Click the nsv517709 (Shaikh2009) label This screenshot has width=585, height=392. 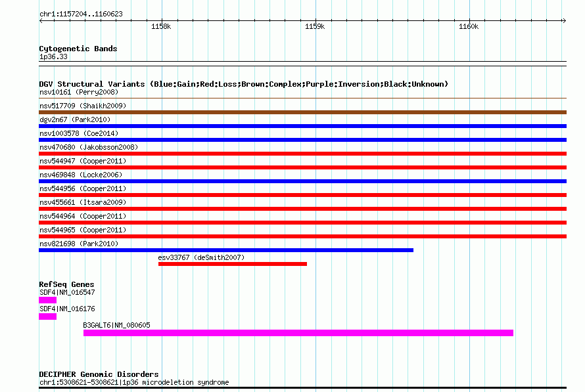pyautogui.click(x=83, y=106)
